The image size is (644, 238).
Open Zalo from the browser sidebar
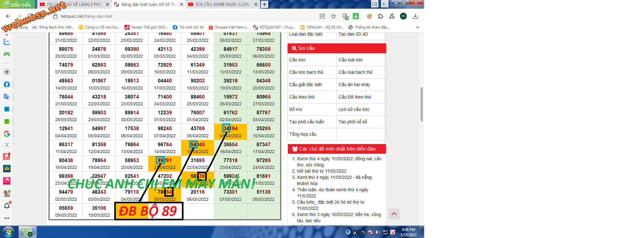click(x=7, y=42)
